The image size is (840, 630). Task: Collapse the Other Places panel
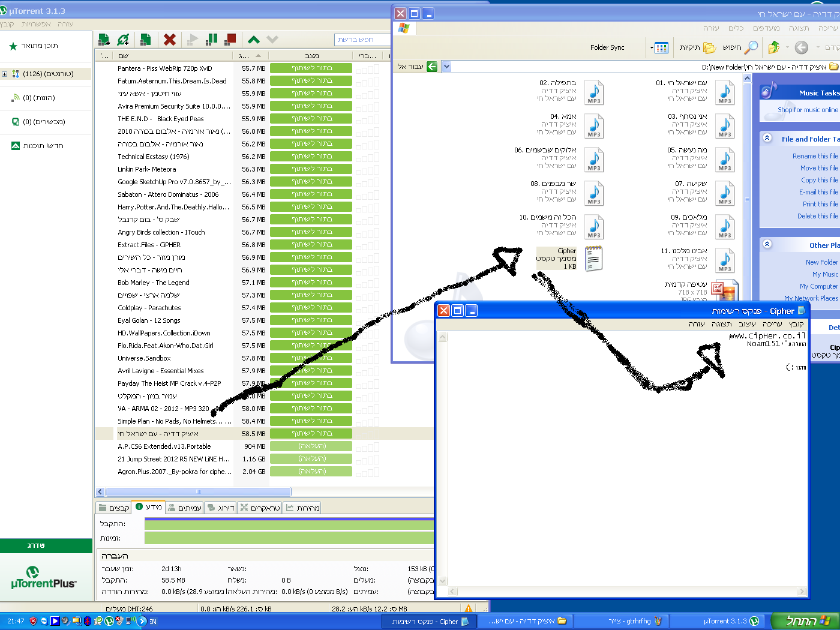[767, 244]
